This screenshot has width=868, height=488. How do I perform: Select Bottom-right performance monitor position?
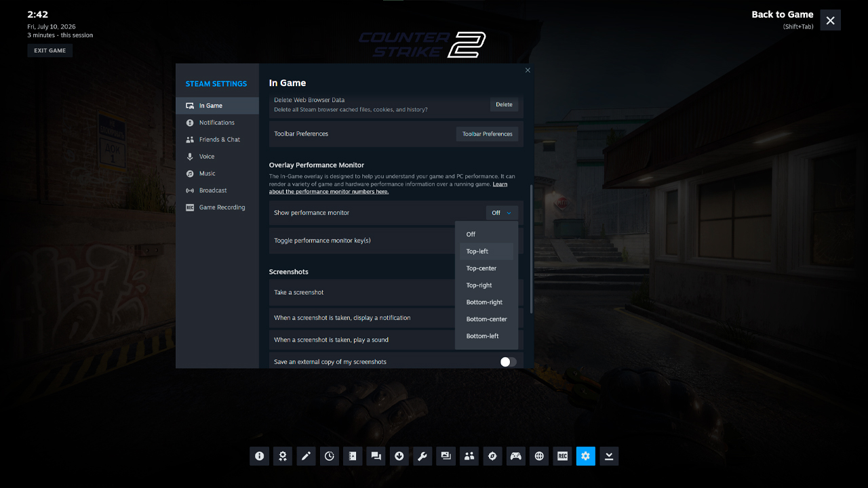(x=486, y=302)
